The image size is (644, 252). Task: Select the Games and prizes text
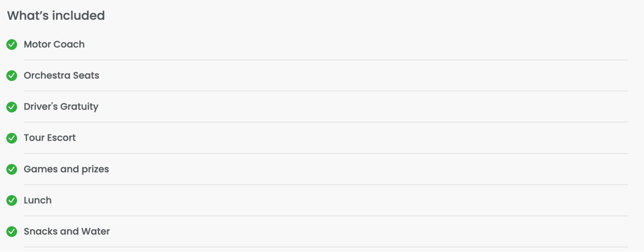[66, 169]
